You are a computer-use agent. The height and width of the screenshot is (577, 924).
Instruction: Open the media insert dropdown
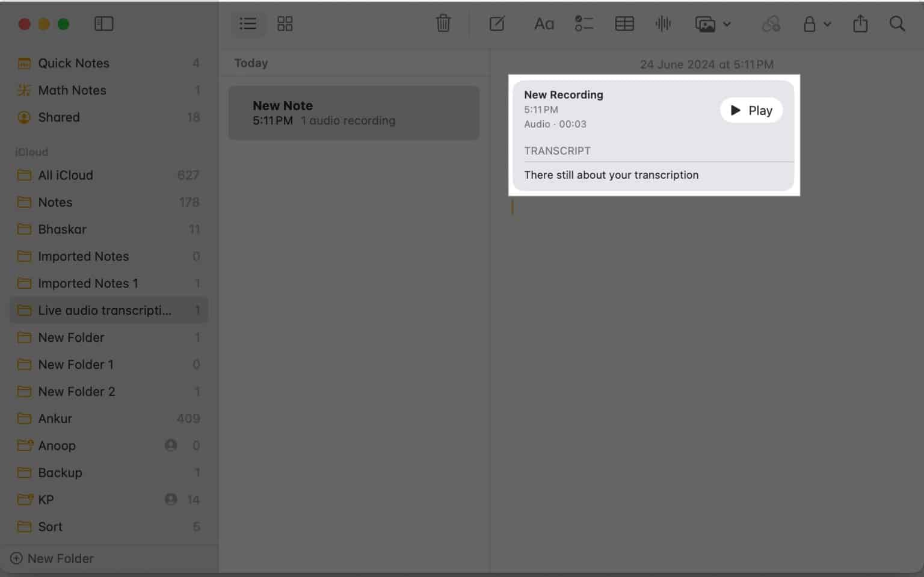(x=712, y=23)
